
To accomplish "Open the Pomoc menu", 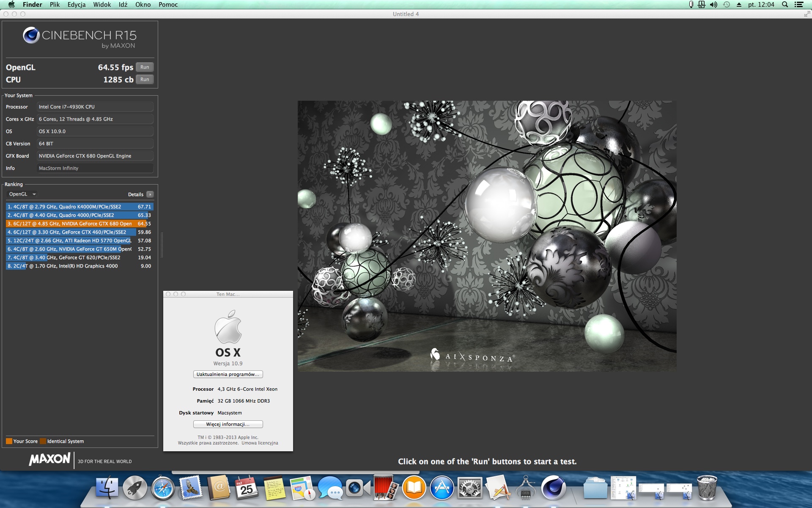I will 168,5.
